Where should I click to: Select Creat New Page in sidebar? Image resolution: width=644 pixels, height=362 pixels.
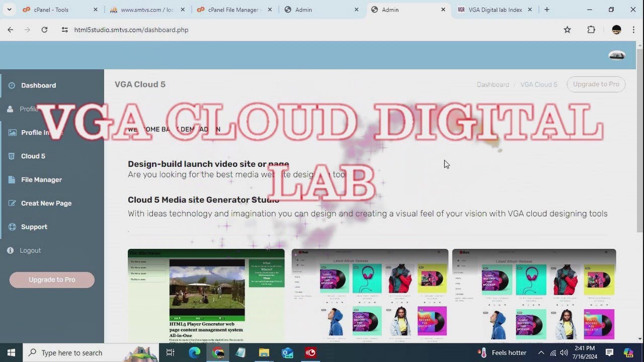point(46,204)
